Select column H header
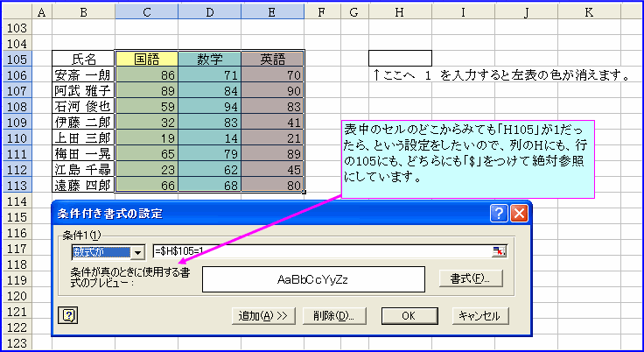The image size is (644, 352). [x=400, y=12]
